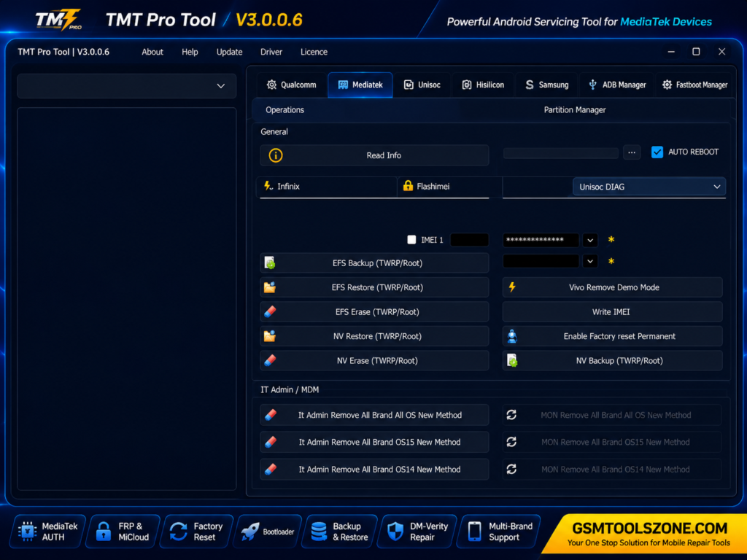Open the Hisilicon tab
The width and height of the screenshot is (747, 560).
pyautogui.click(x=483, y=85)
